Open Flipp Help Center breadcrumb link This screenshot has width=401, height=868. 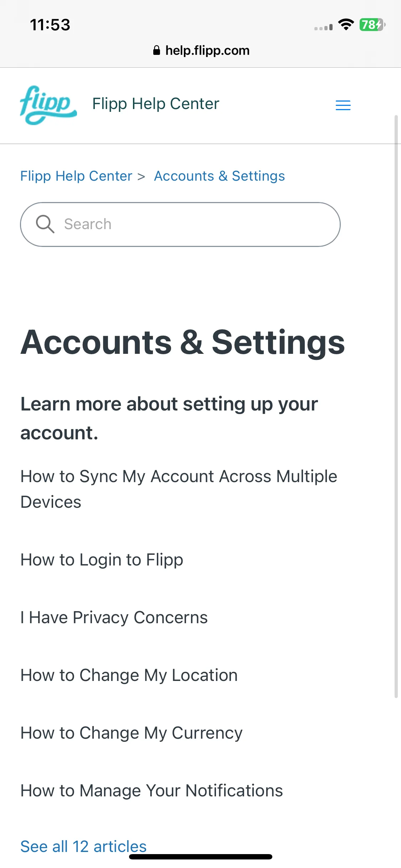(76, 176)
